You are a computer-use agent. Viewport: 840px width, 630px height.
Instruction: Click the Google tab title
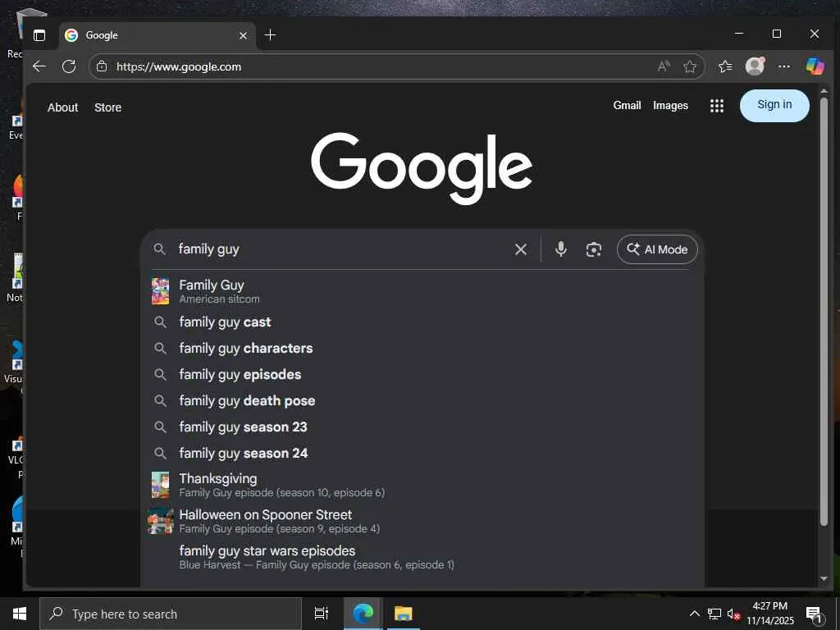102,35
